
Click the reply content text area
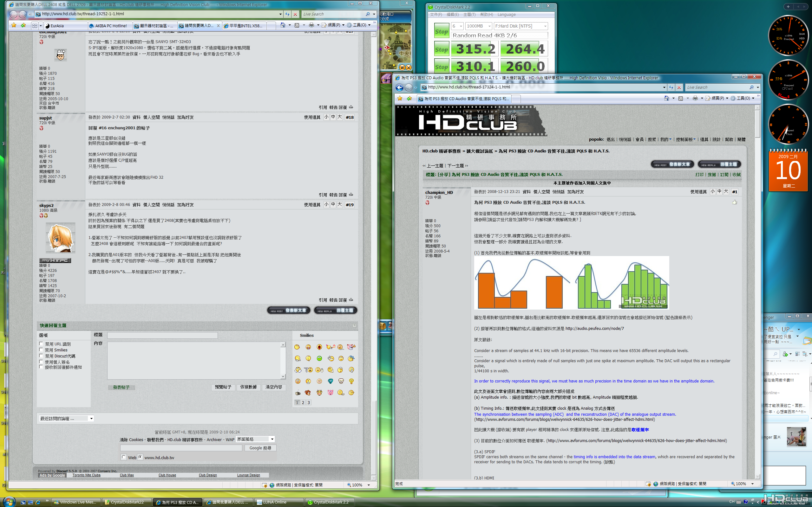(x=194, y=361)
